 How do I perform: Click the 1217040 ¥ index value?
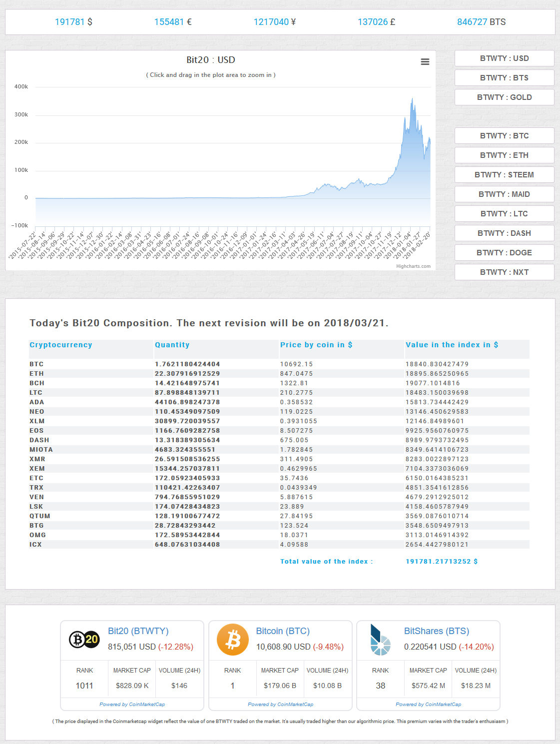(275, 22)
